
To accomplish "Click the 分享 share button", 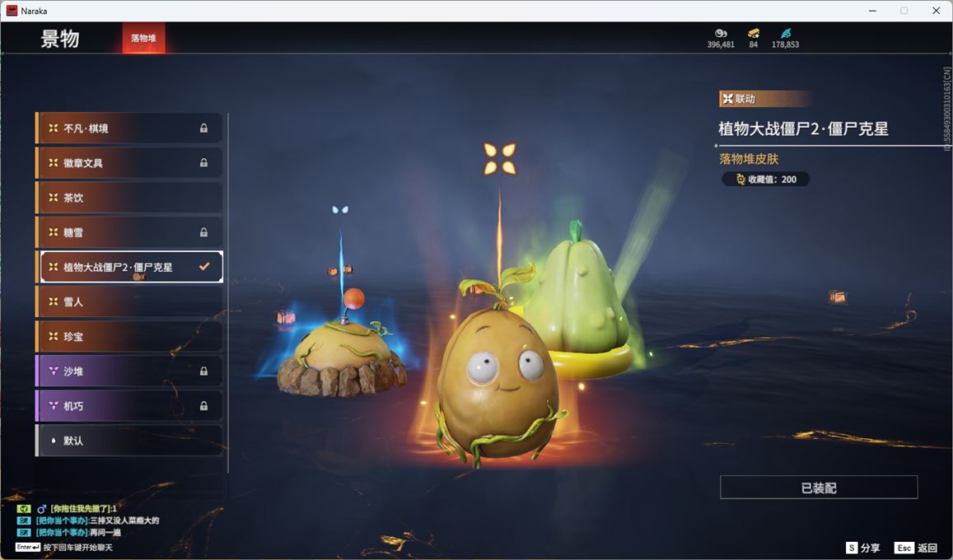I will click(x=862, y=548).
